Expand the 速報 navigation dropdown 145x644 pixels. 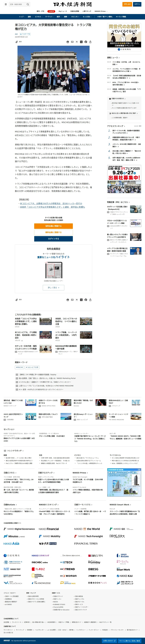(x=30, y=17)
